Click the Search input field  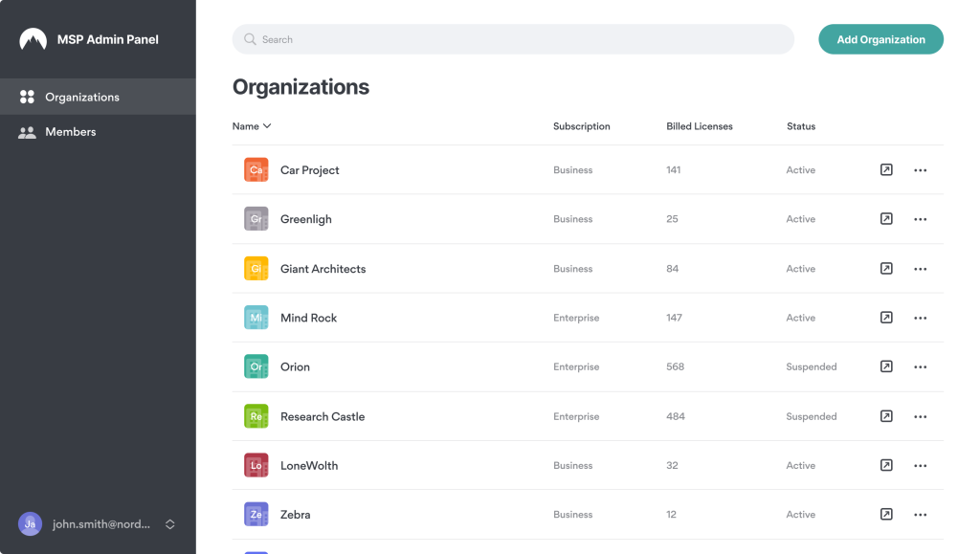[513, 39]
